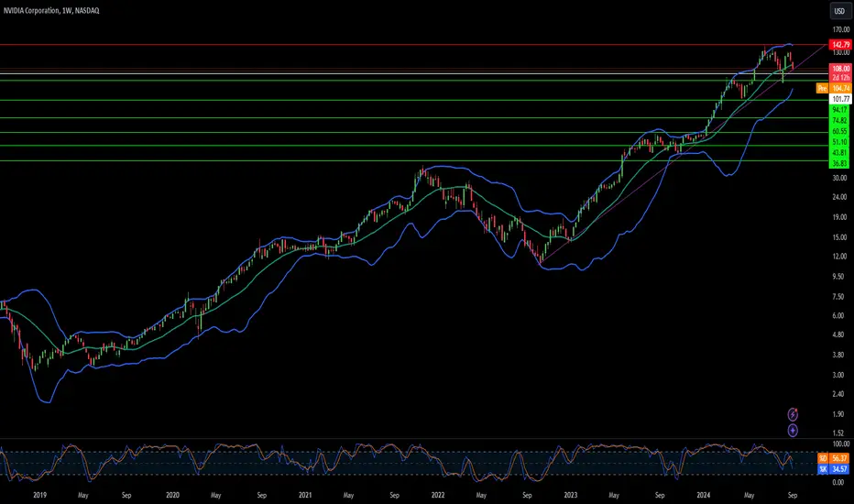Click the 56.37 stochastic value tag
This screenshot has width=854, height=504.
pos(840,459)
